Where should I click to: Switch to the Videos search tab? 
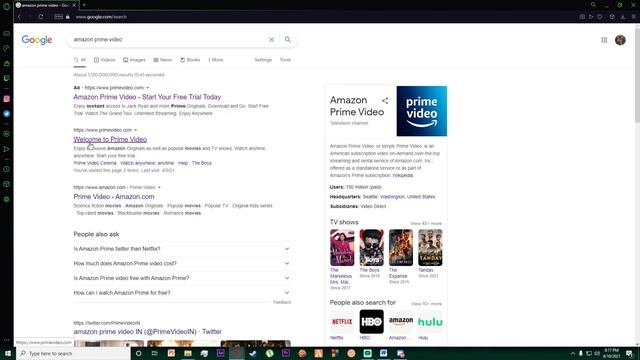(x=104, y=60)
